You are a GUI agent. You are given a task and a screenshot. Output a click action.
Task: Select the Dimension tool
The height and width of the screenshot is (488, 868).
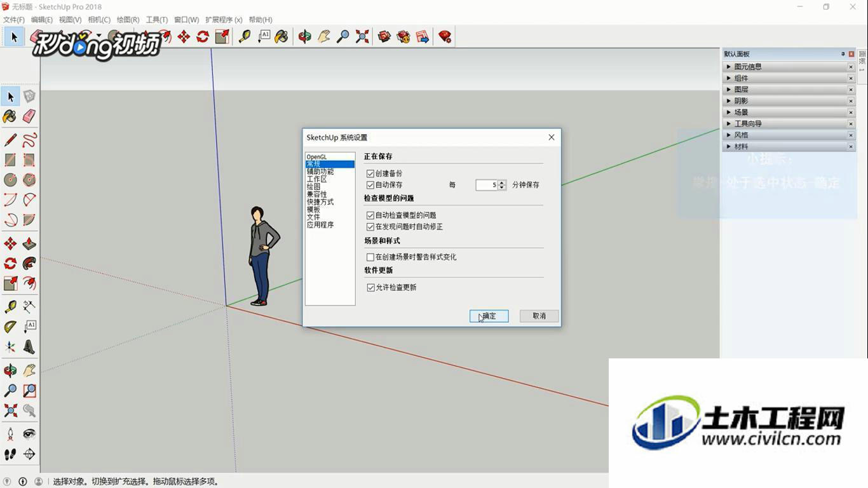[x=29, y=306]
